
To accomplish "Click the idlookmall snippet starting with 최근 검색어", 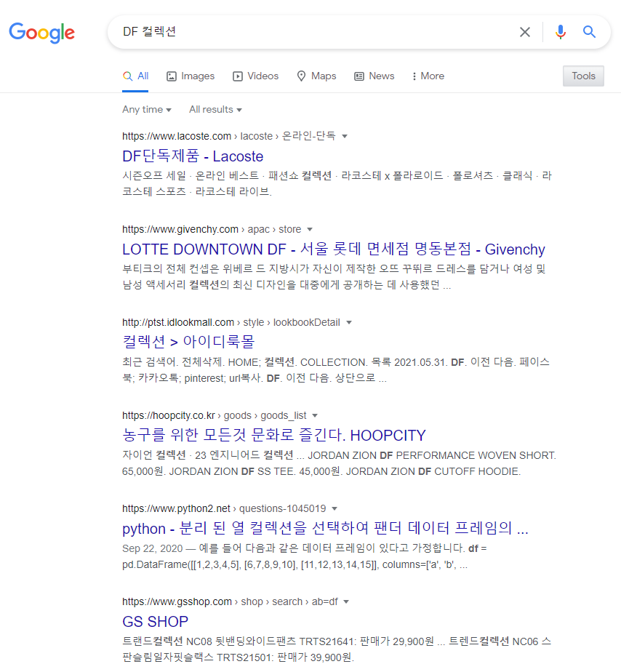I will pyautogui.click(x=336, y=370).
